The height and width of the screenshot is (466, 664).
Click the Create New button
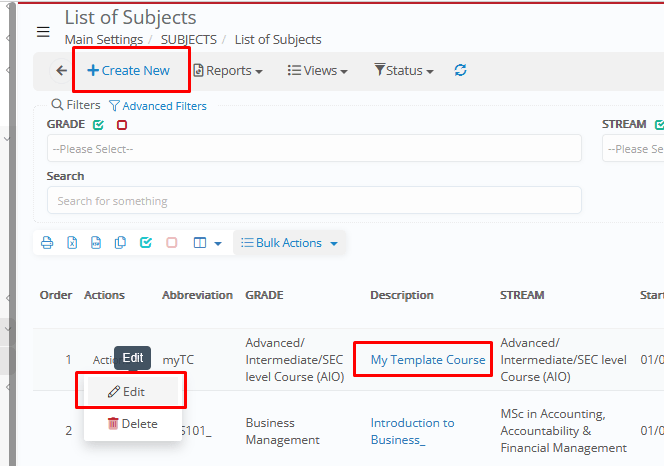[x=129, y=71]
